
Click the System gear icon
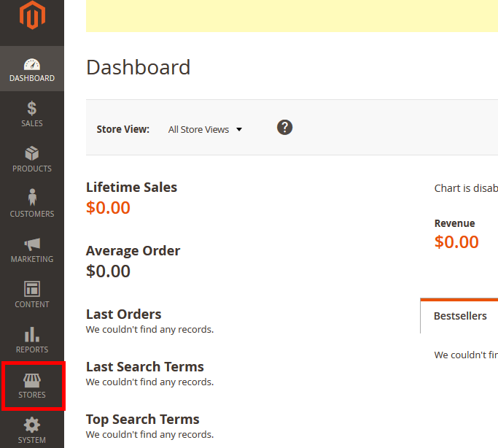coord(32,425)
